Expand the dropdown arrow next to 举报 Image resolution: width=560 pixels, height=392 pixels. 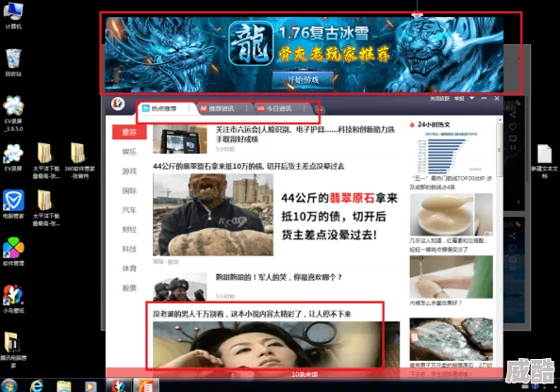(x=471, y=98)
